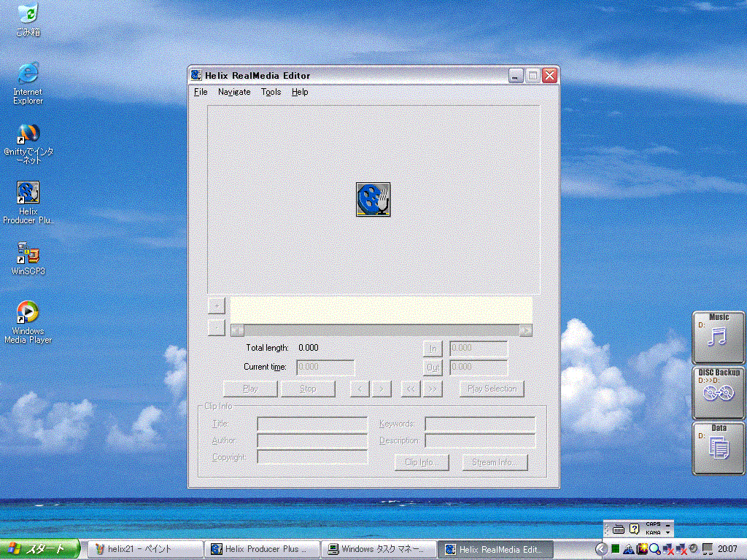The width and height of the screenshot is (747, 560).
Task: Open the language bar options dropdown arrow
Action: click(x=668, y=532)
